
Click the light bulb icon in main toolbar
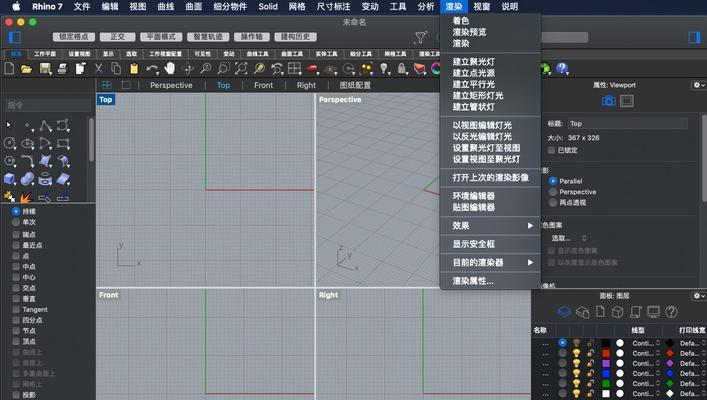pyautogui.click(x=384, y=69)
